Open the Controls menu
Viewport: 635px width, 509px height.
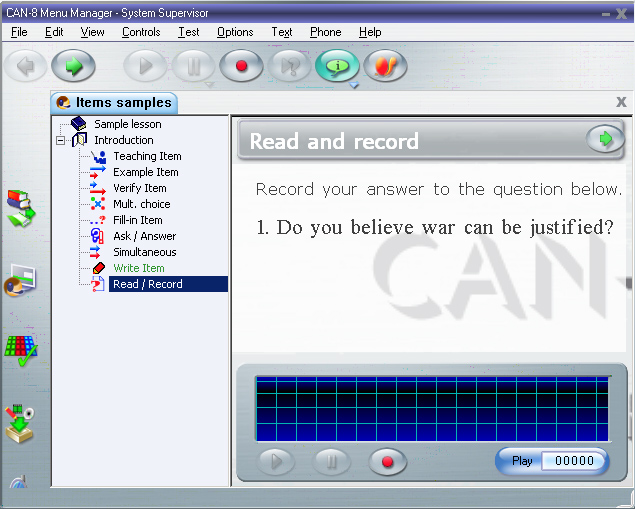coord(141,32)
